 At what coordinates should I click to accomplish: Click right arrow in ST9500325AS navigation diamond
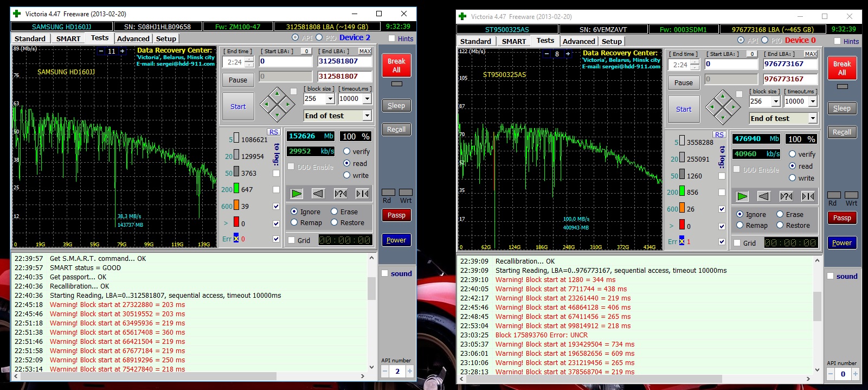(x=733, y=107)
